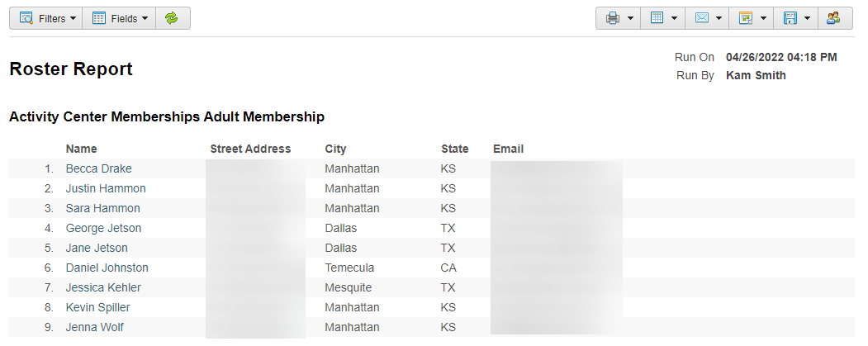Expand the save options arrow

(807, 18)
